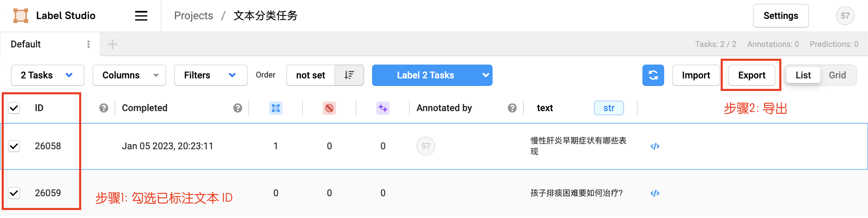Open the Filters dropdown

click(210, 75)
